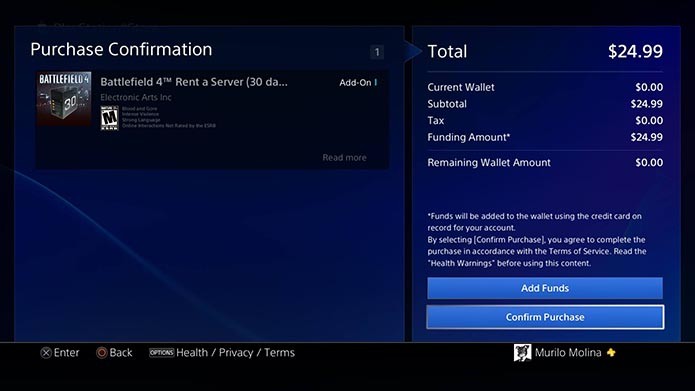Viewport: 695px width, 391px height.
Task: Click the Subtotal row label
Action: coord(447,104)
